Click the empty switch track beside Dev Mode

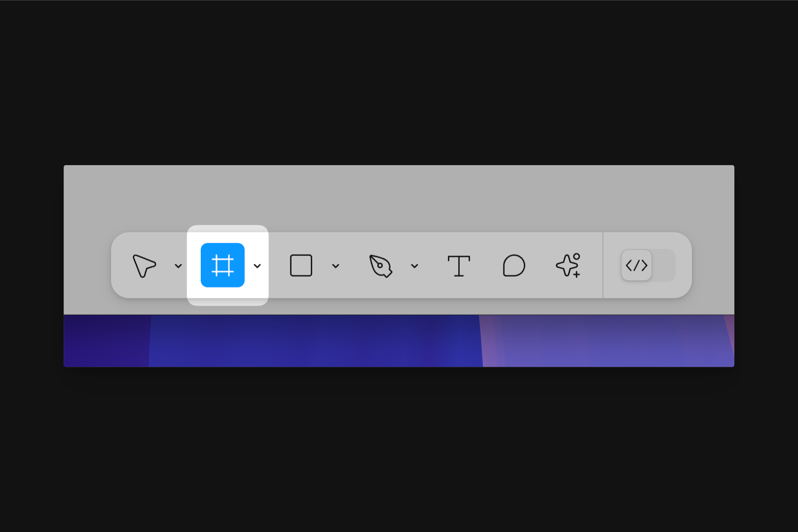click(664, 266)
